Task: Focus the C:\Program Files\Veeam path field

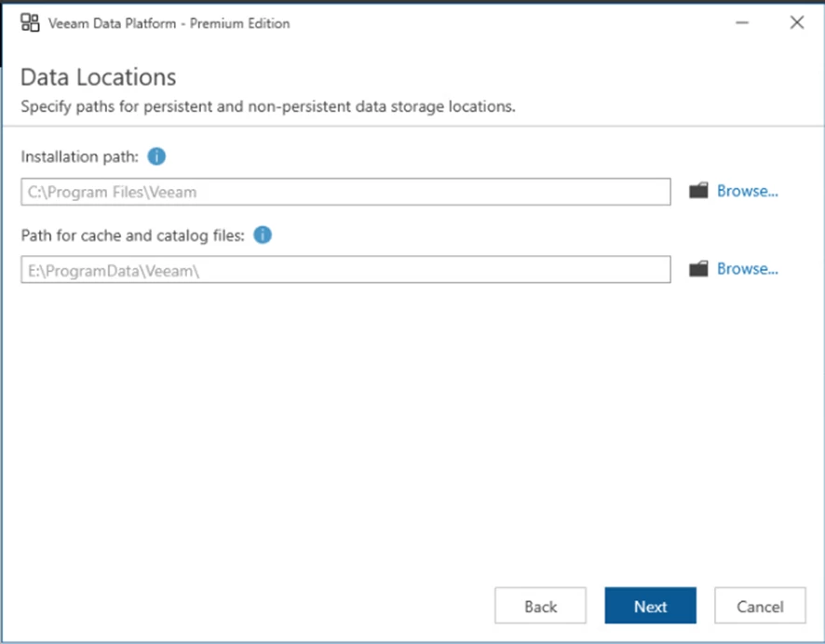Action: click(345, 192)
